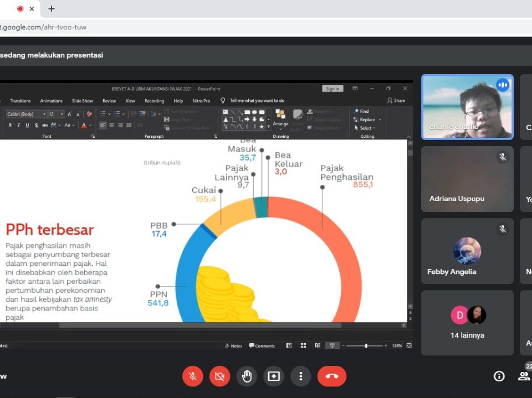Raise hand in the meeting
The height and width of the screenshot is (398, 532).
click(247, 376)
